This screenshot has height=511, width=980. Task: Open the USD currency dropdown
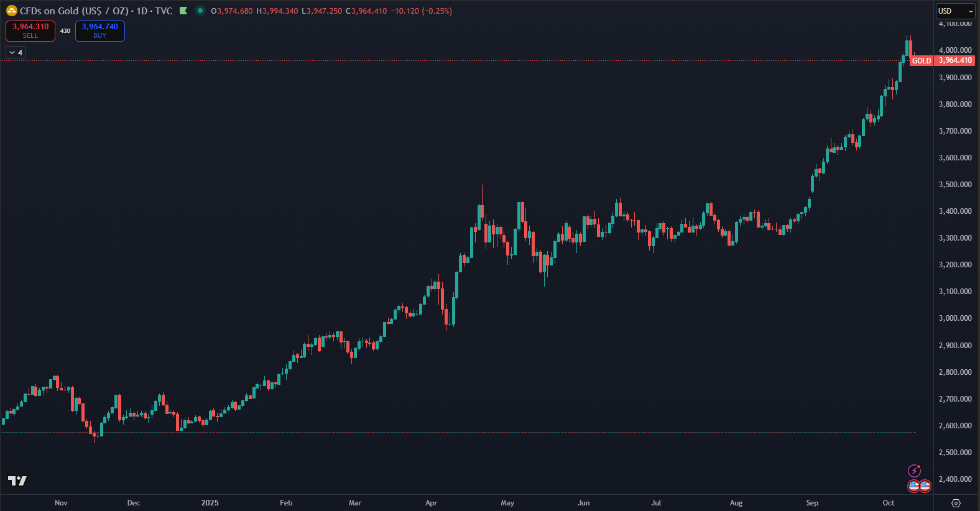pos(955,11)
